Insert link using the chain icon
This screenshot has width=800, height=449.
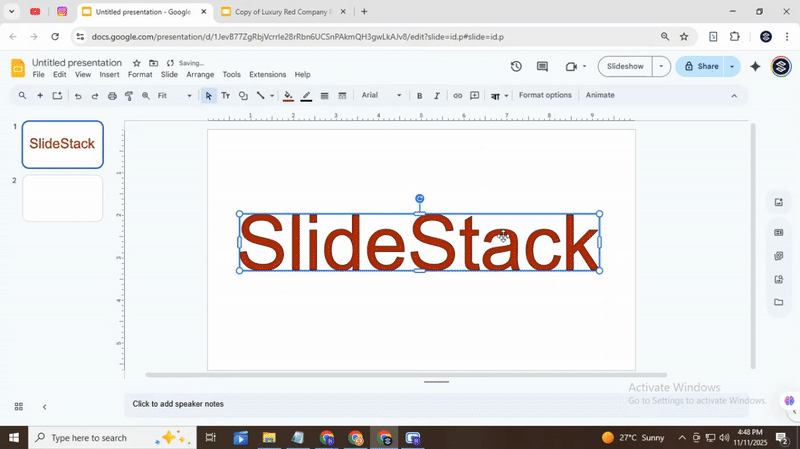[458, 96]
